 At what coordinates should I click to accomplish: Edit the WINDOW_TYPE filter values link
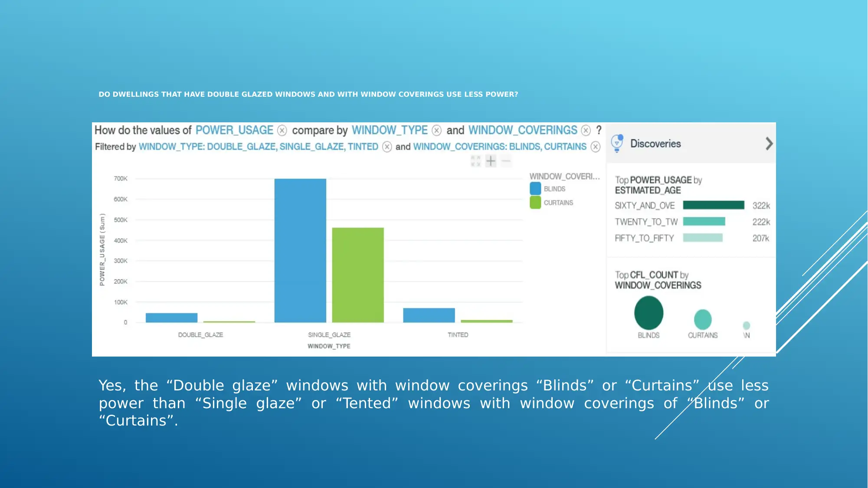point(259,147)
